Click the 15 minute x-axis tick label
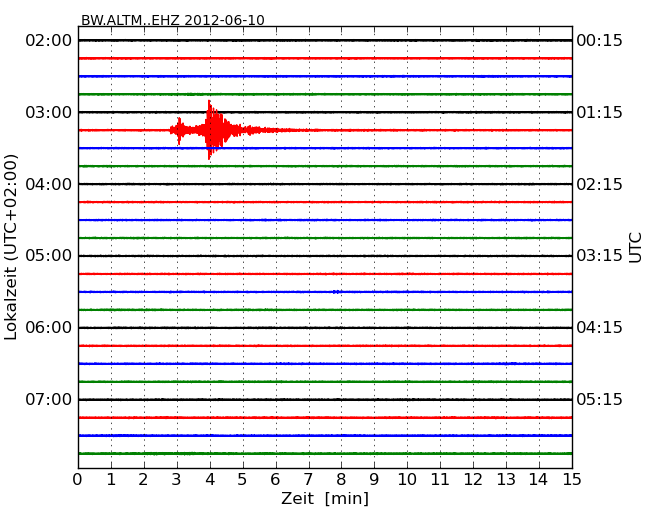The width and height of the screenshot is (650, 520). pos(572,479)
